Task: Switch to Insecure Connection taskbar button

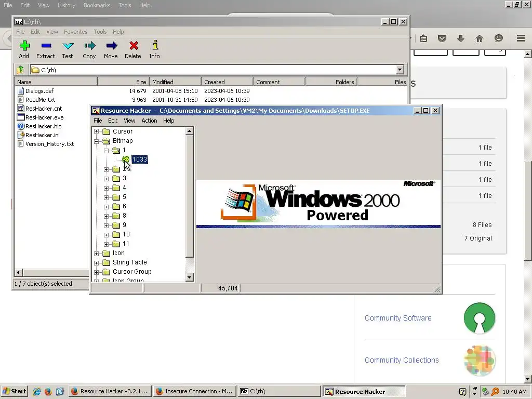Action: coord(194,392)
